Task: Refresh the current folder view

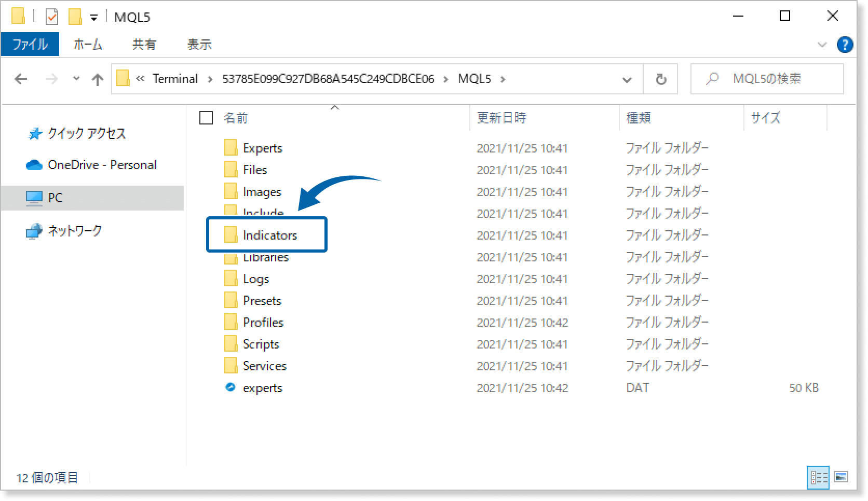Action: coord(661,79)
